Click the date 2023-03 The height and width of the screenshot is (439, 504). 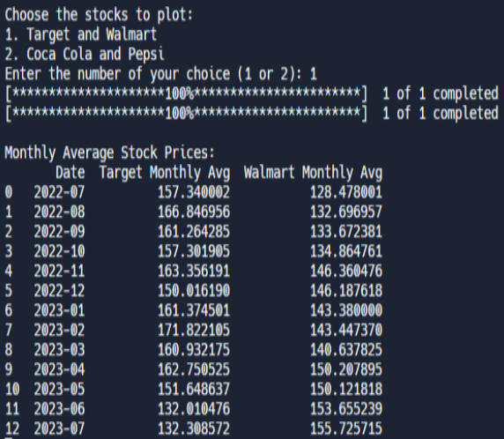pyautogui.click(x=59, y=350)
